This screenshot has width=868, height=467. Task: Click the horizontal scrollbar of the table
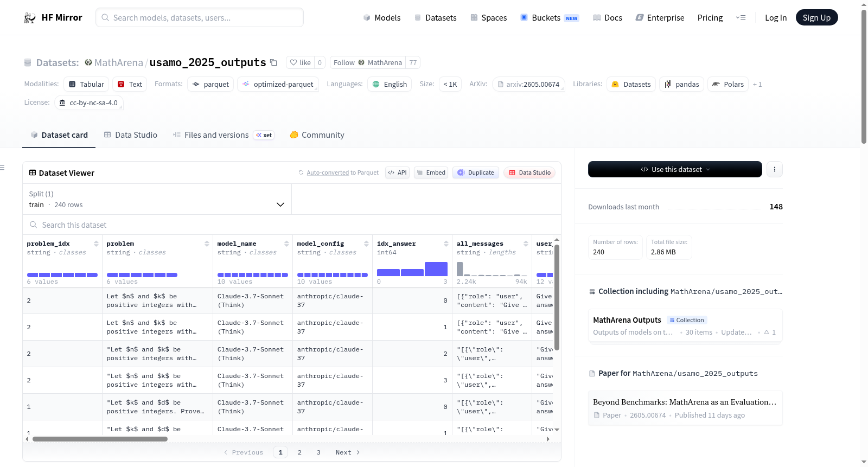coord(100,439)
